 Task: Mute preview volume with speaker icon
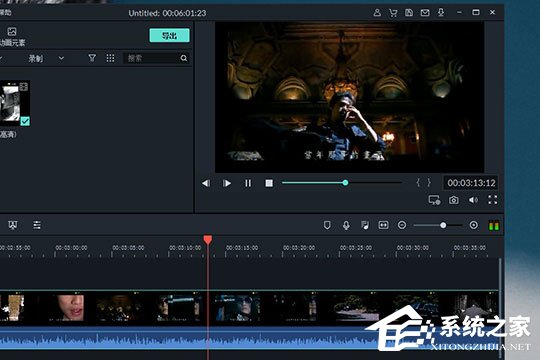tap(473, 200)
